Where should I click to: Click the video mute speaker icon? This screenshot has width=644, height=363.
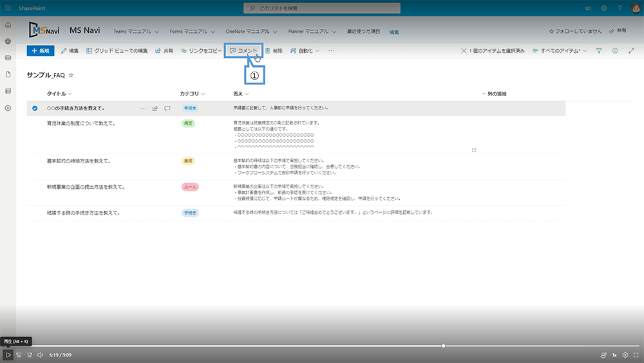(40, 355)
